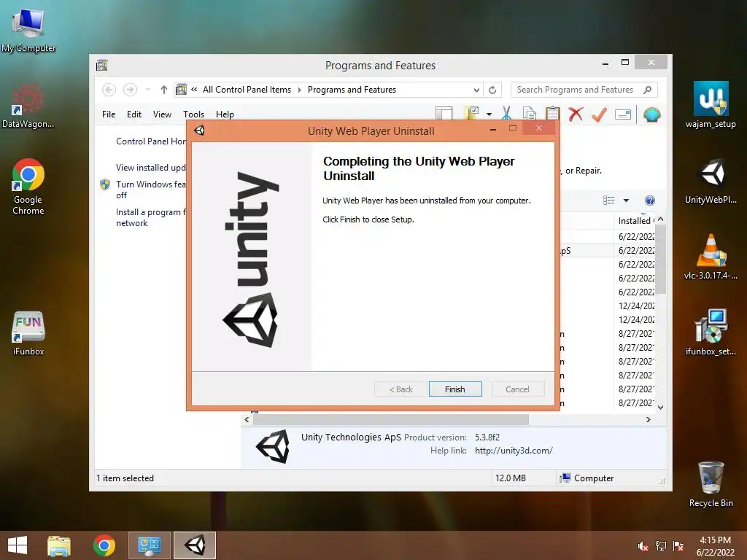Viewport: 747px width, 560px height.
Task: Click the vertical scrollbar down arrow
Action: (660, 407)
